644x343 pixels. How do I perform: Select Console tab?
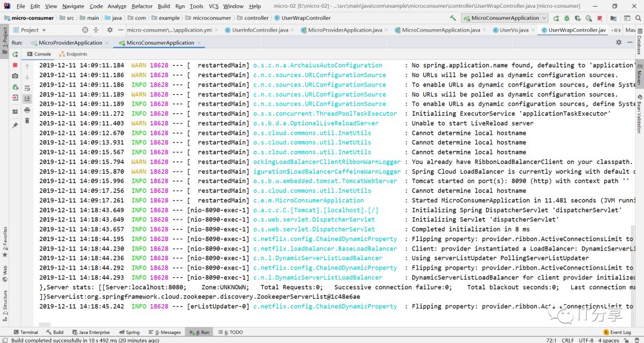click(x=39, y=54)
